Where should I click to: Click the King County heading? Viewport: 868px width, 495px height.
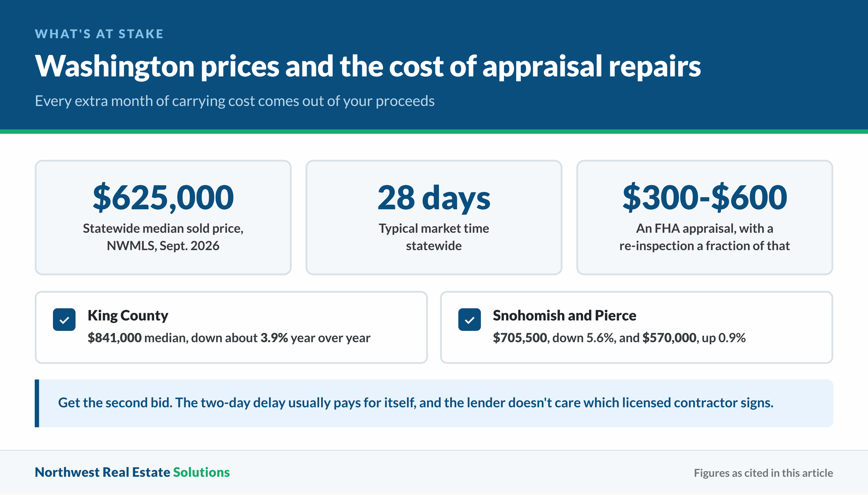coord(128,316)
